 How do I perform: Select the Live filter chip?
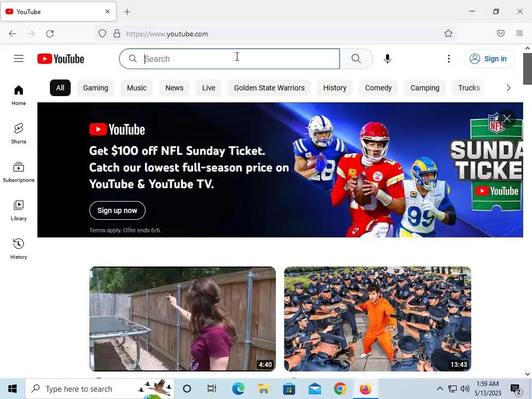(x=209, y=88)
